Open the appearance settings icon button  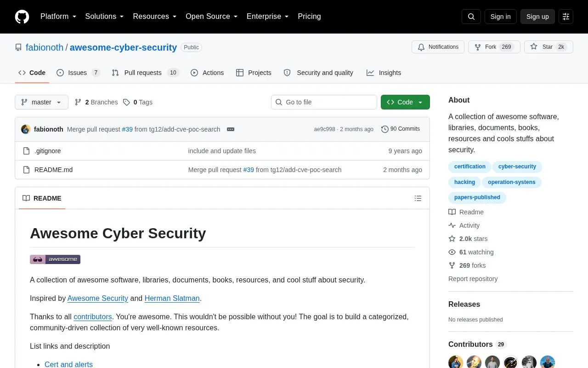(566, 17)
